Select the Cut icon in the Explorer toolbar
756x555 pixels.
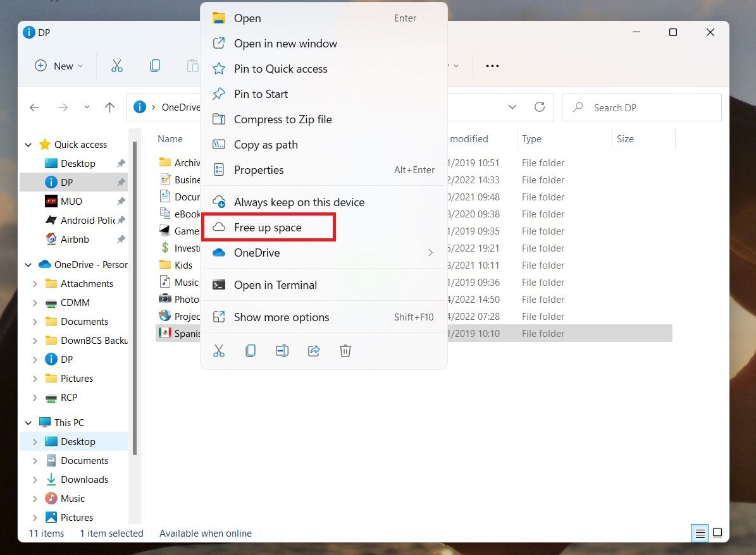(116, 65)
